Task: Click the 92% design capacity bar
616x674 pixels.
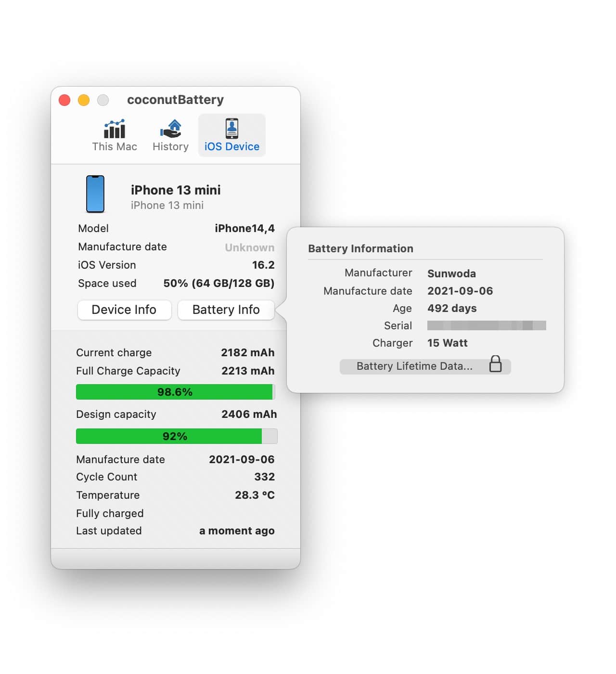Action: (177, 436)
